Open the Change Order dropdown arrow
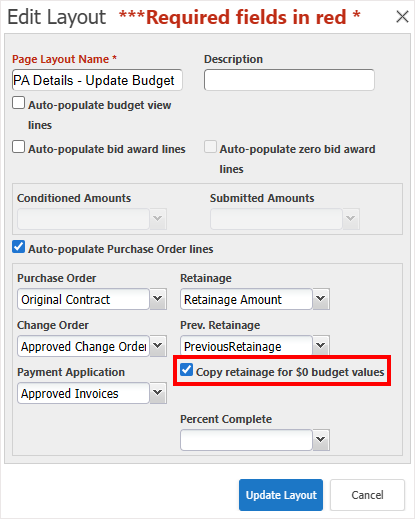The height and width of the screenshot is (519, 415). point(158,346)
